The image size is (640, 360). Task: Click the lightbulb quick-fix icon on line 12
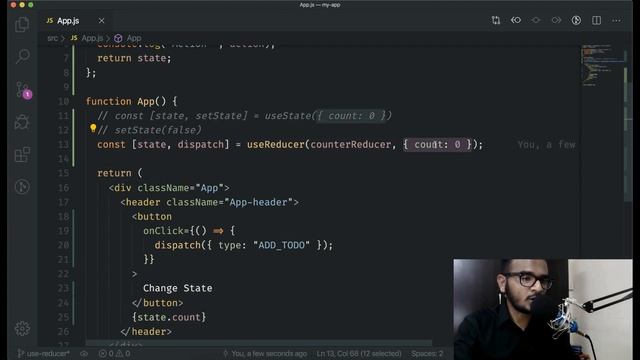point(93,129)
